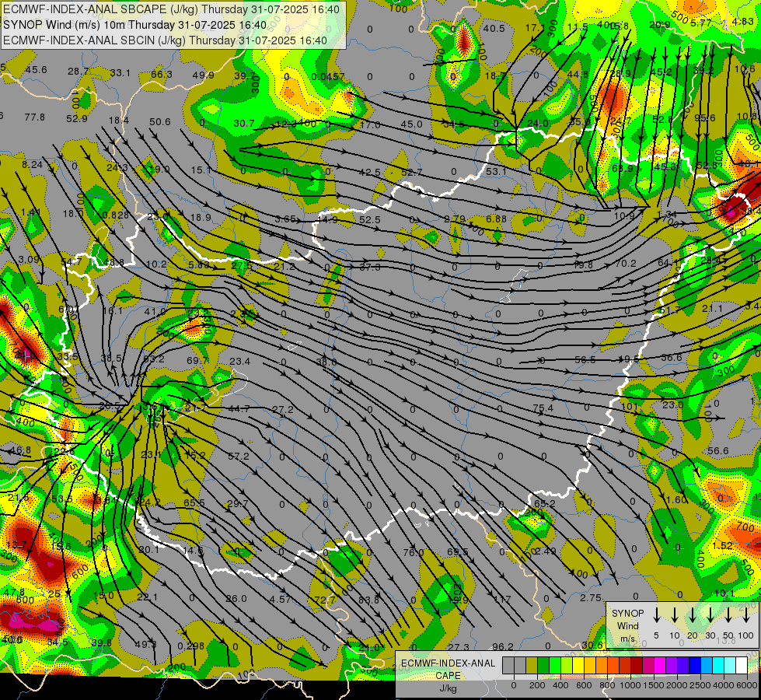Click the map value 101
The image size is (761, 700).
pos(630,406)
